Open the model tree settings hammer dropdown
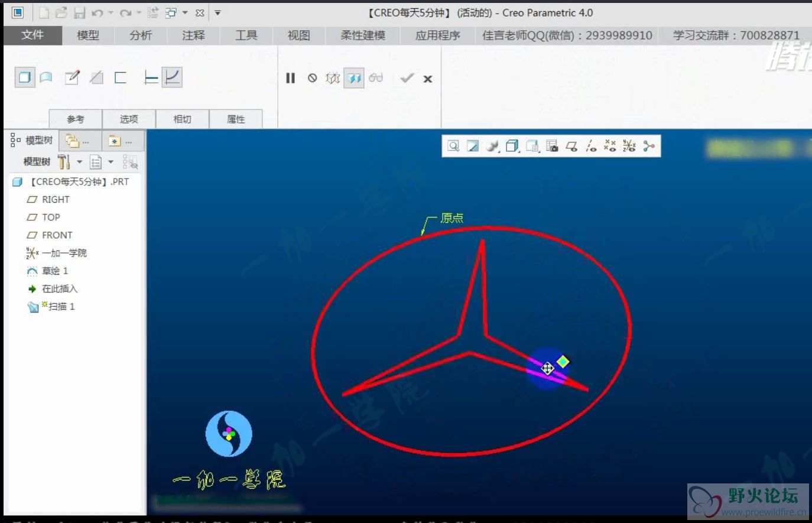The image size is (812, 523). (x=69, y=162)
